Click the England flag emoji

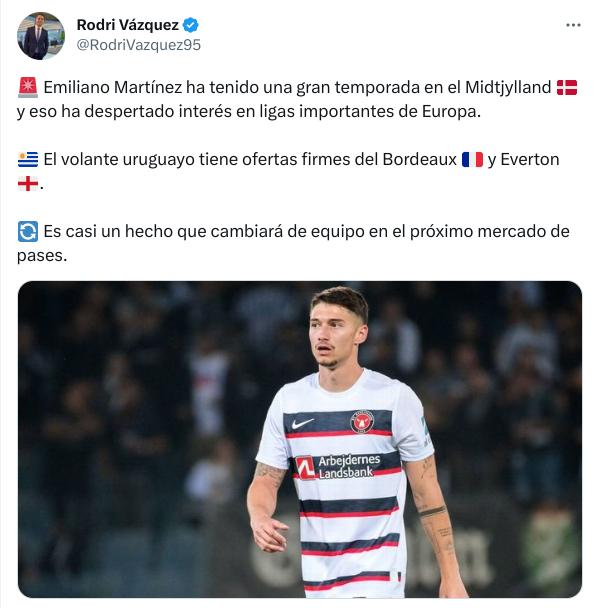click(x=28, y=183)
